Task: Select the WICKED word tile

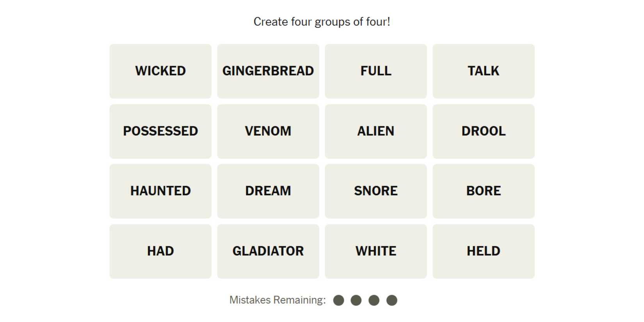Action: [x=160, y=71]
